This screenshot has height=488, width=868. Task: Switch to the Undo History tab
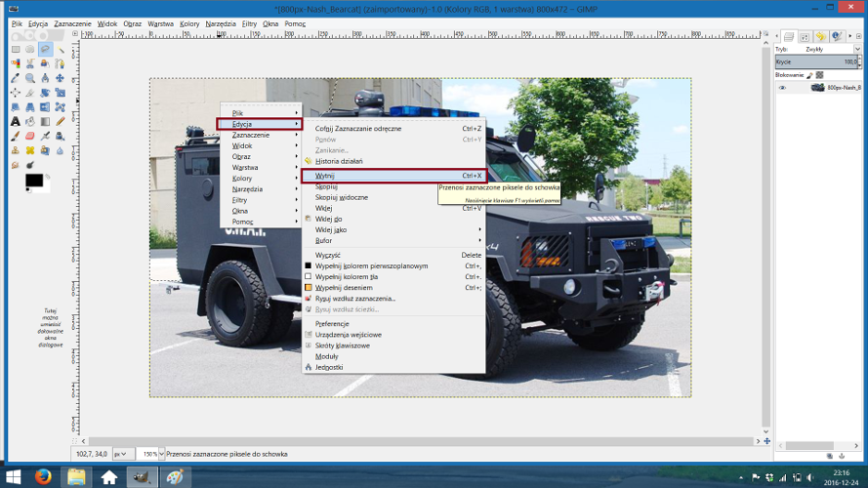[820, 36]
